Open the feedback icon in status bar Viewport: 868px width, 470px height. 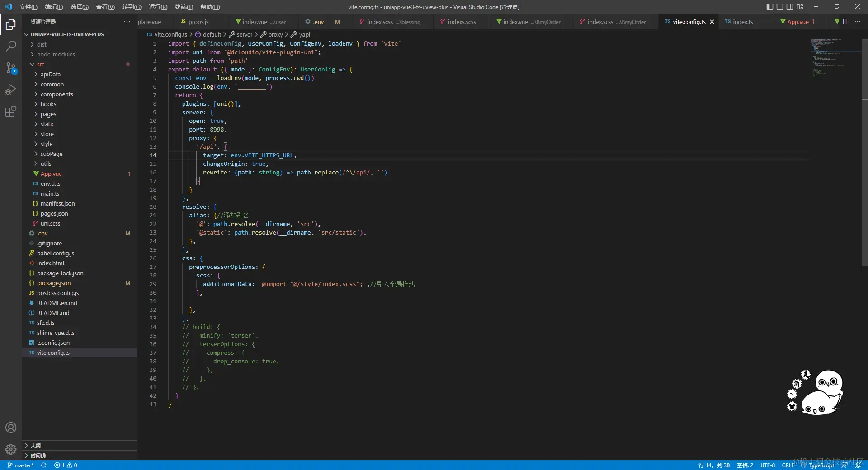[x=844, y=465]
